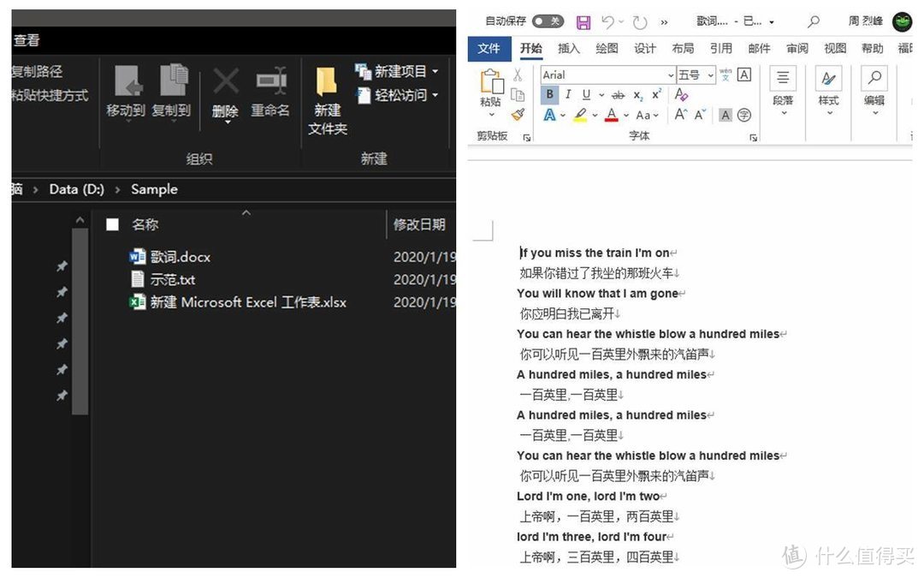Select the 示范.txt file
Image resolution: width=924 pixels, height=578 pixels.
(162, 279)
